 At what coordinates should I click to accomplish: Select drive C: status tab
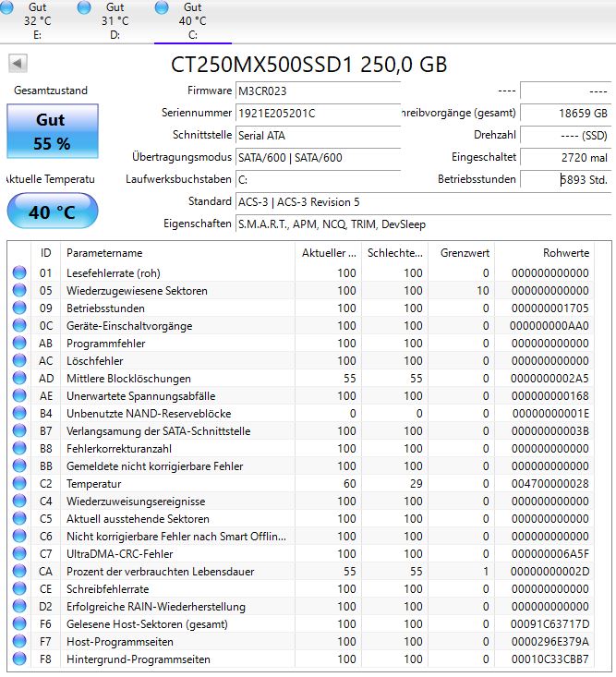click(x=192, y=20)
